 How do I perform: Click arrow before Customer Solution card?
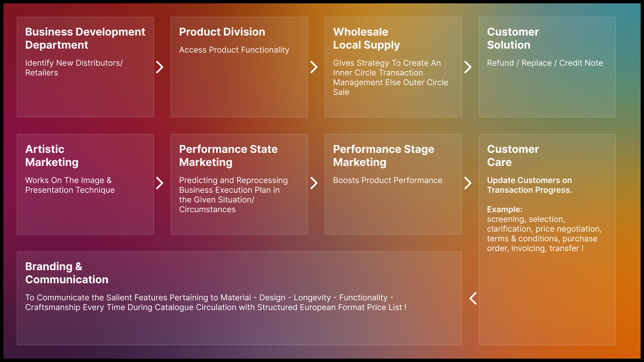[x=468, y=67]
